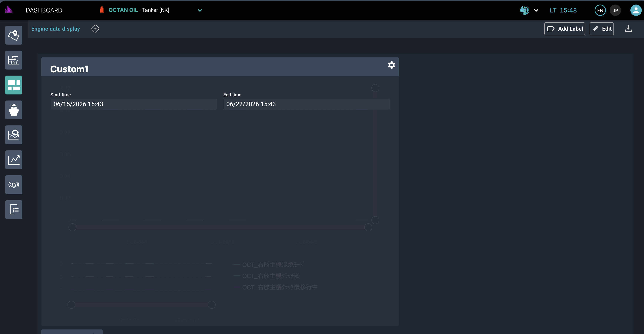Click the Add Label button
The height and width of the screenshot is (334, 644).
[x=565, y=29]
